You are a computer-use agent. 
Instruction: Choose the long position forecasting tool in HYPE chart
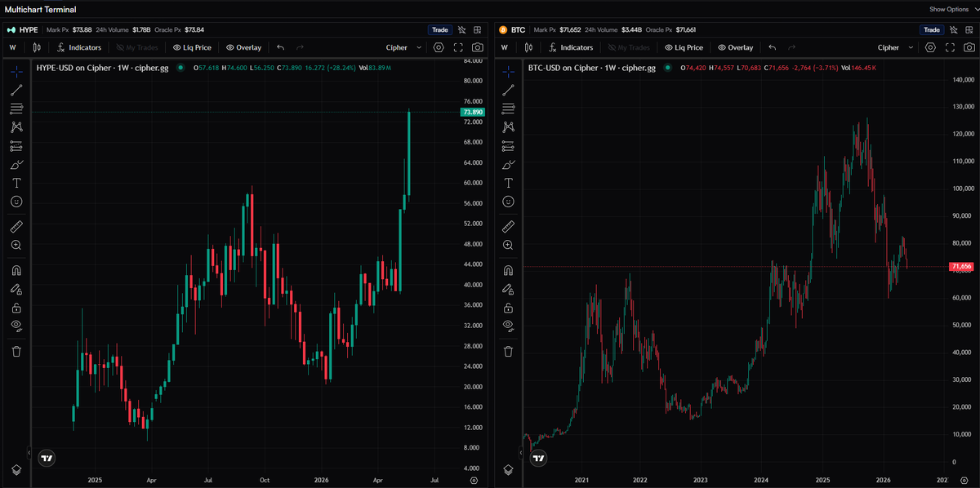pyautogui.click(x=16, y=146)
